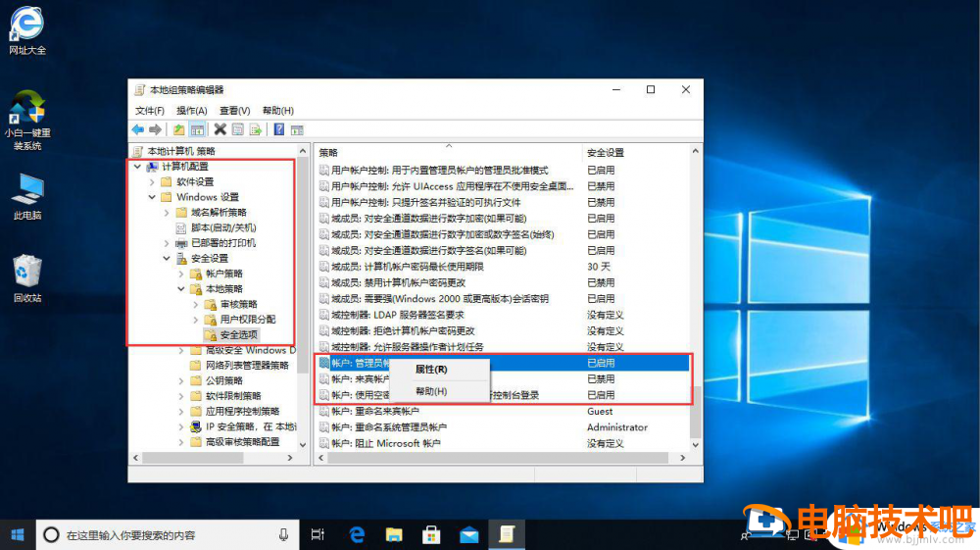The width and height of the screenshot is (980, 550).
Task: Open Task View from the taskbar
Action: (x=318, y=535)
